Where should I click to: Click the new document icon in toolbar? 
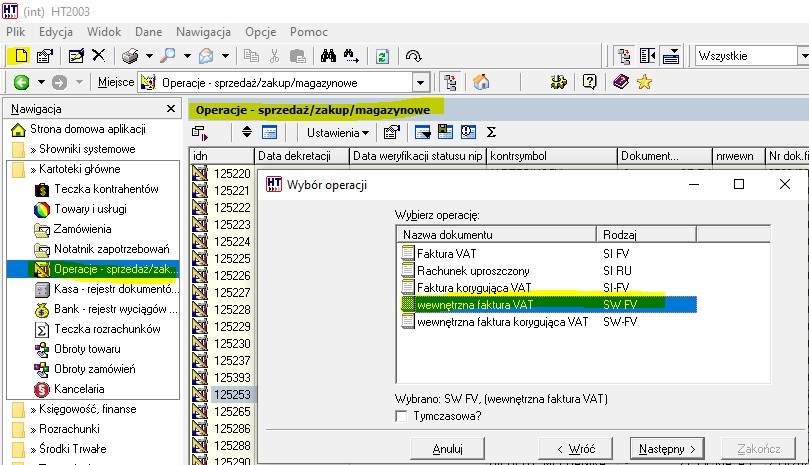click(x=21, y=55)
